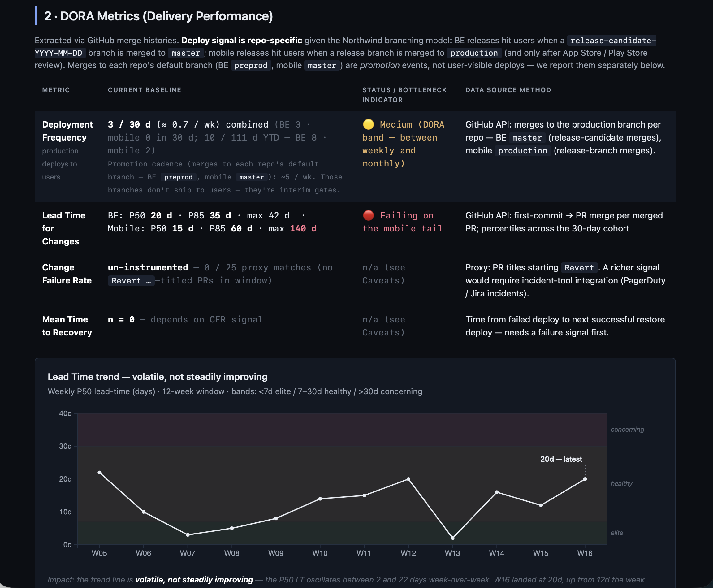Click the W09 data point on chart
Image resolution: width=713 pixels, height=588 pixels.
276,519
